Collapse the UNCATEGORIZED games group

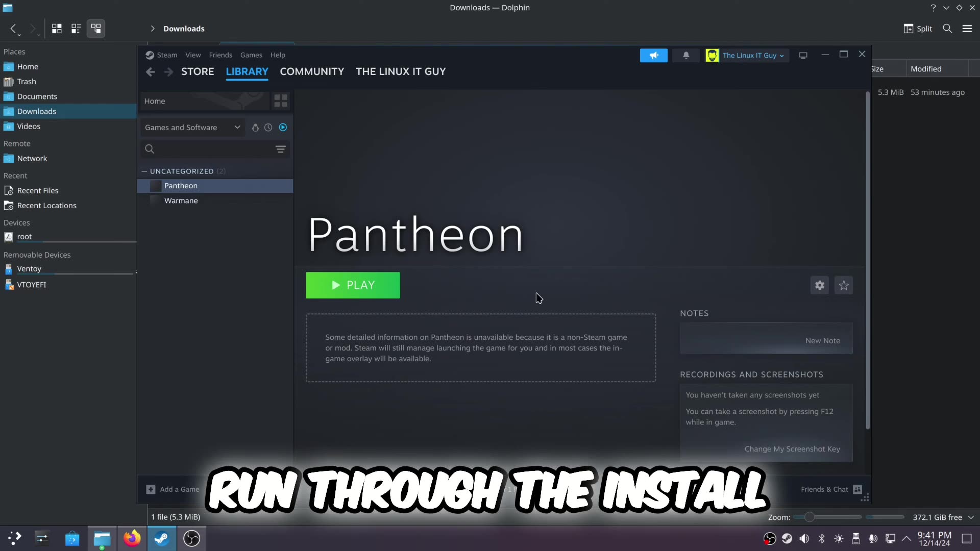[x=144, y=171]
